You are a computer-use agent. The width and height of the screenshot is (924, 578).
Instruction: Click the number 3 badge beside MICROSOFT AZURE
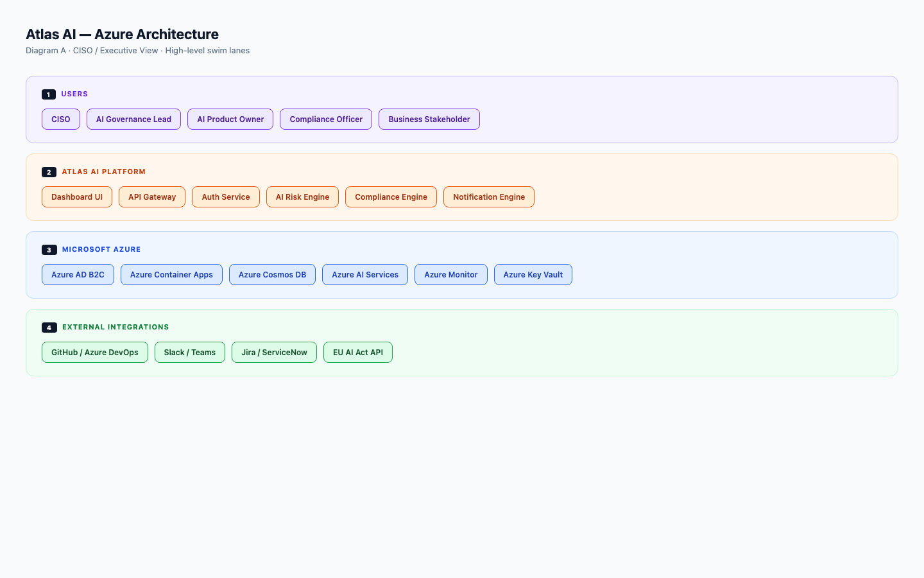[x=49, y=250]
